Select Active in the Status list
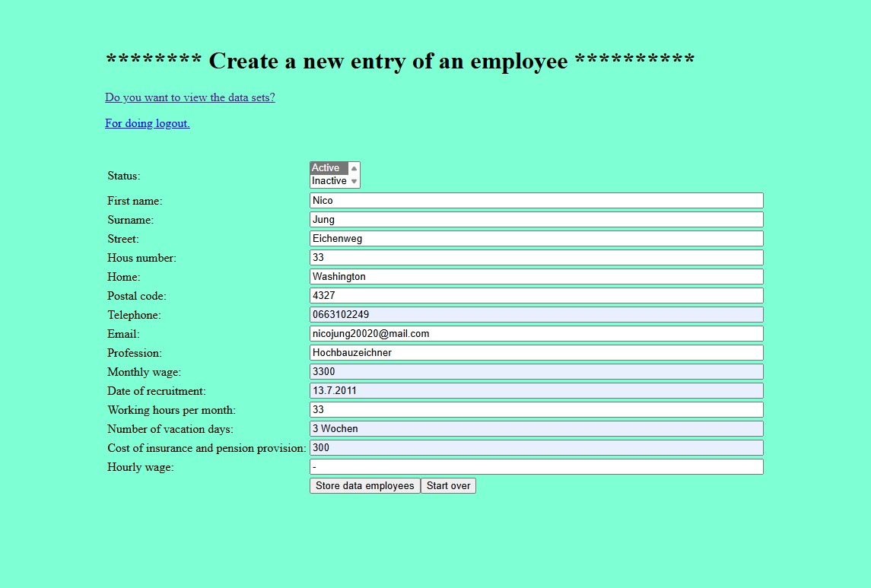Viewport: 871px width, 588px height. tap(329, 167)
